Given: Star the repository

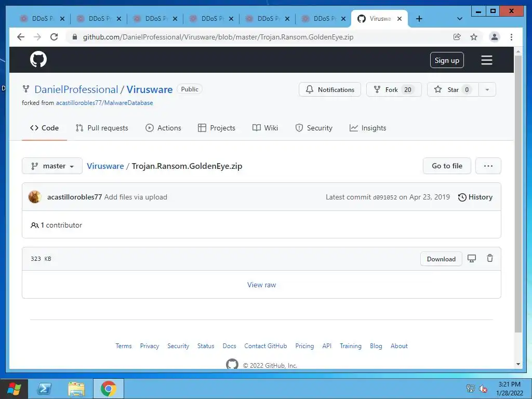Looking at the screenshot, I should 453,89.
